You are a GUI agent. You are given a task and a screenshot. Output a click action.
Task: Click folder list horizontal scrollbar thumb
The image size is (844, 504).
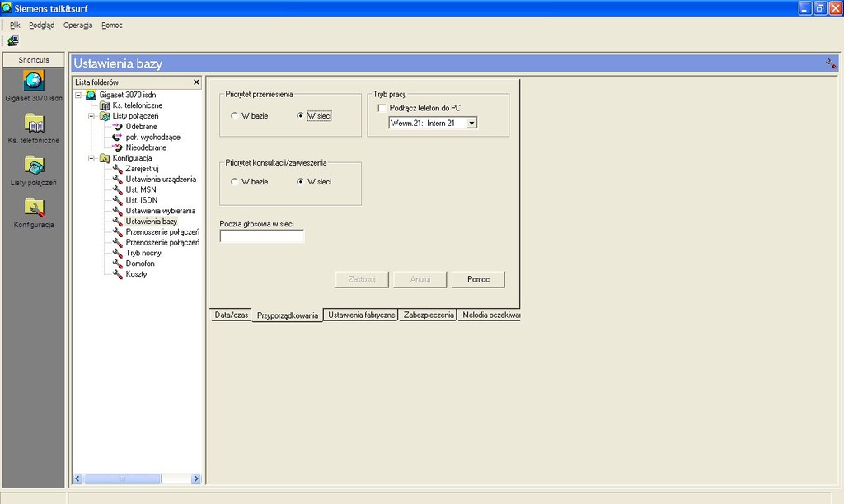tap(122, 478)
